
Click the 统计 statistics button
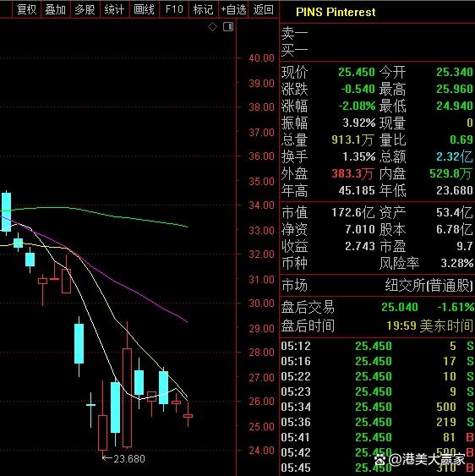click(x=114, y=9)
